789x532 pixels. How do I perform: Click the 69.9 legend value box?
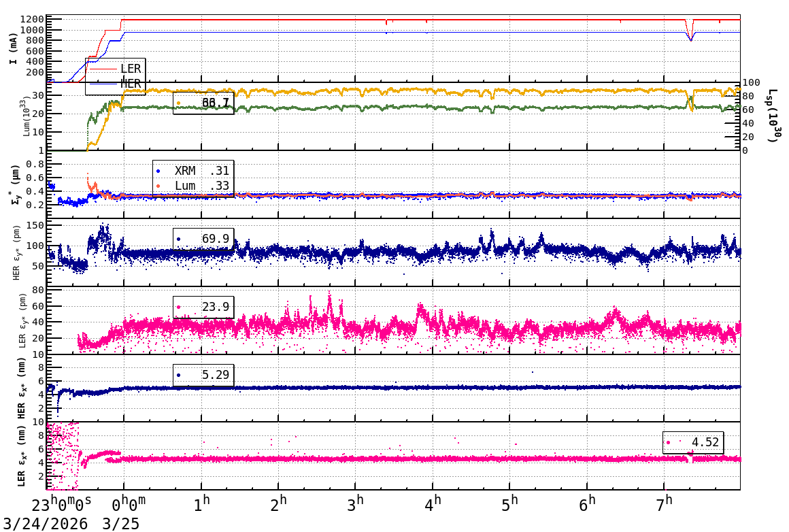click(203, 239)
